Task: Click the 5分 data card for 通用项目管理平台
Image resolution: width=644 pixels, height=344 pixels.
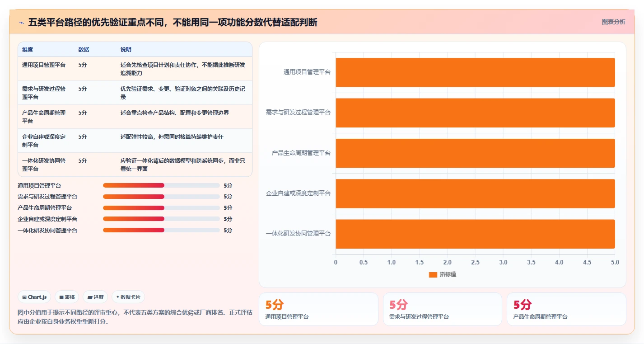Action: click(318, 309)
